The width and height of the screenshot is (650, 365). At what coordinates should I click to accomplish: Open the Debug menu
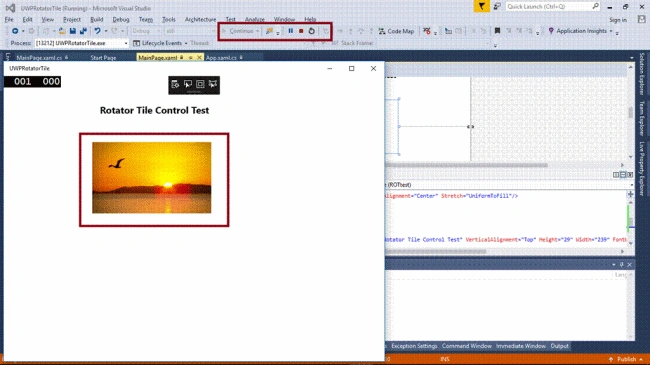(x=121, y=19)
